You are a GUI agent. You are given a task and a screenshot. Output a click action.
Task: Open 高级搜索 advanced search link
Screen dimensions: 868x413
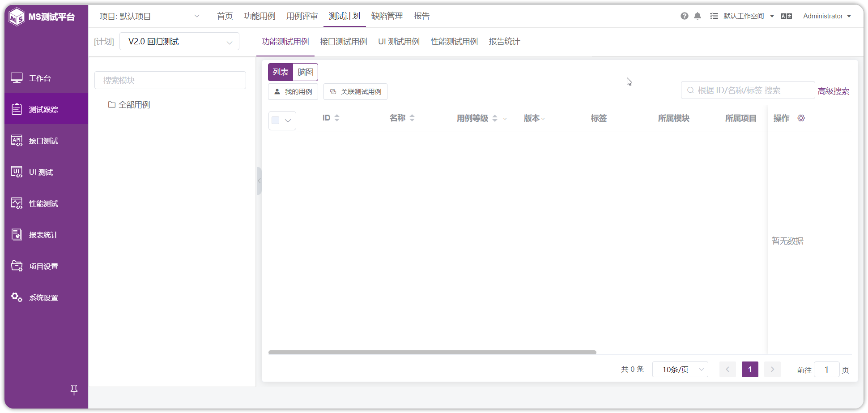[x=834, y=91]
